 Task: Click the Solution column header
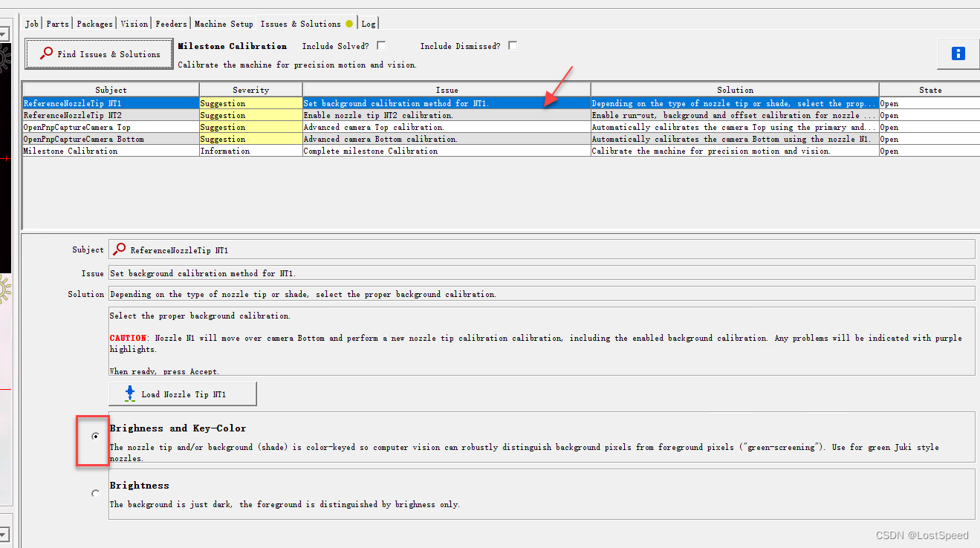736,90
